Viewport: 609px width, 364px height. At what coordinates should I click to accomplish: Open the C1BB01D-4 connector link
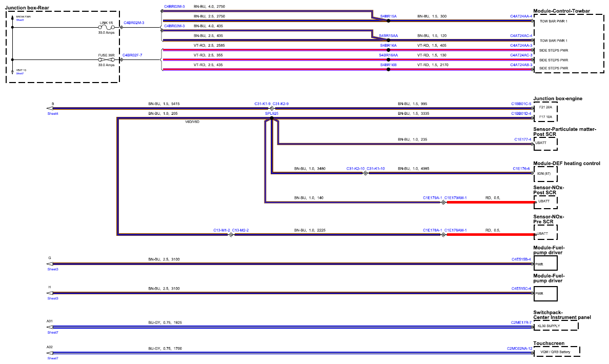click(521, 113)
